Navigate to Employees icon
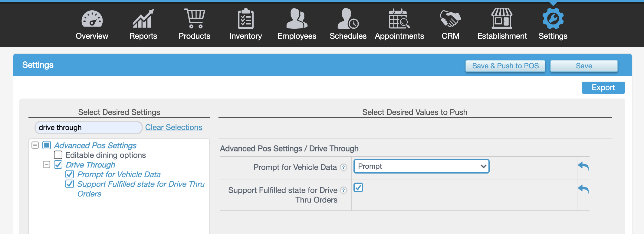Image resolution: width=644 pixels, height=234 pixels. [297, 19]
